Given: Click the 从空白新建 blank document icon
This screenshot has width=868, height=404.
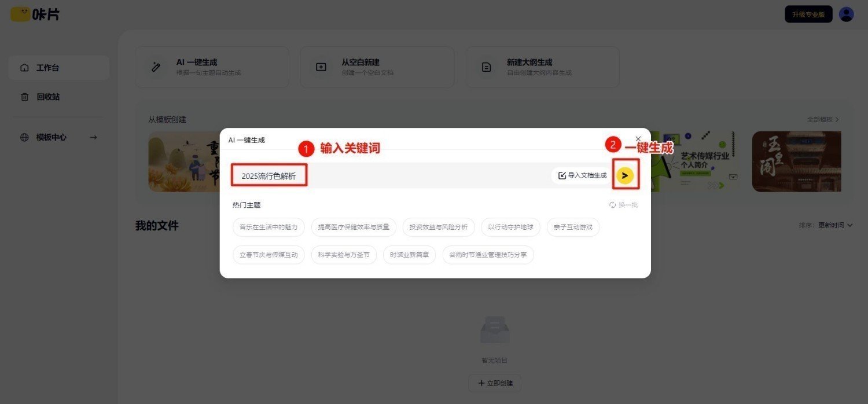Looking at the screenshot, I should (320, 67).
